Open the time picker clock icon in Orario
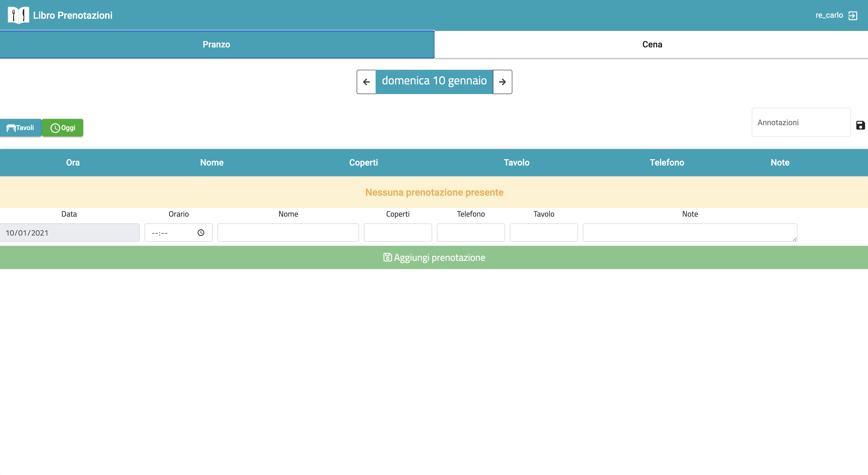Screen dimensions: 868x475 coord(201,233)
